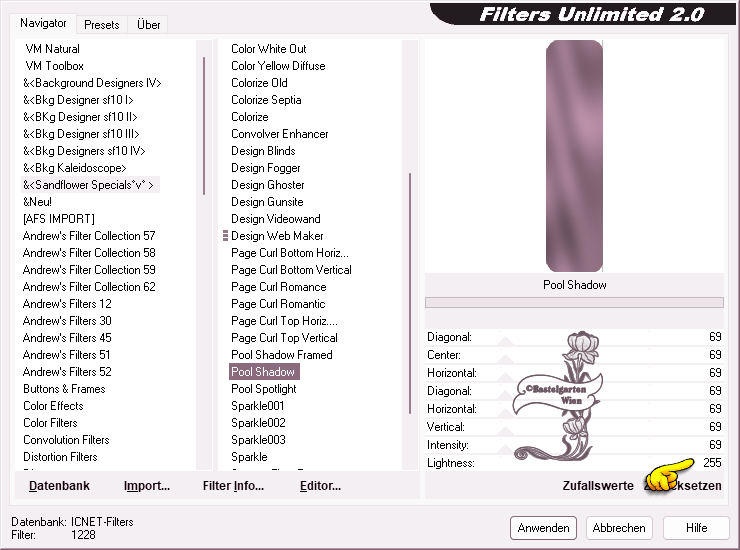Viewport: 740px width, 550px height.
Task: Choose Pool Spotlight filter
Action: pos(264,389)
